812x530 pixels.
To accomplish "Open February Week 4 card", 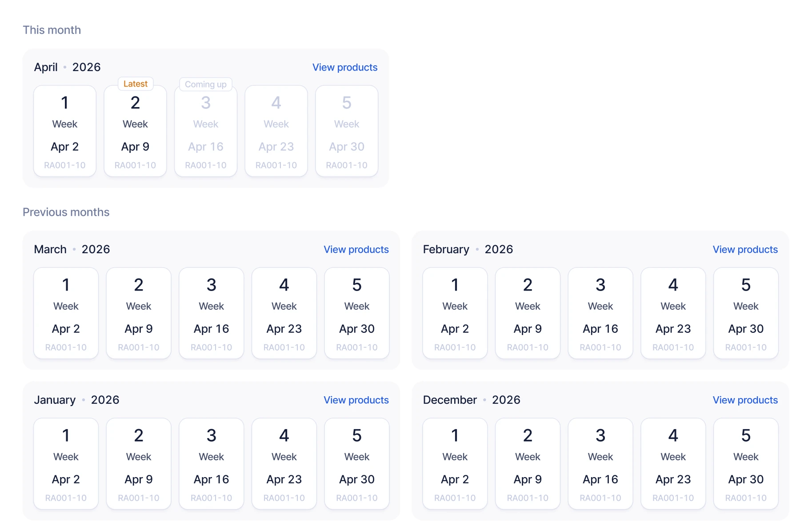I will [x=673, y=313].
